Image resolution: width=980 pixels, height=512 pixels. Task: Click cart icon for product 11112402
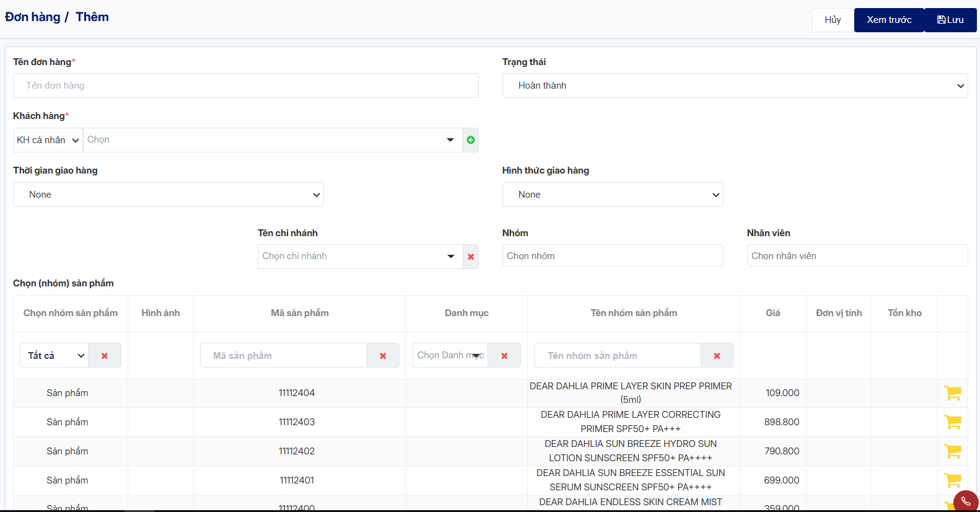pyautogui.click(x=953, y=451)
